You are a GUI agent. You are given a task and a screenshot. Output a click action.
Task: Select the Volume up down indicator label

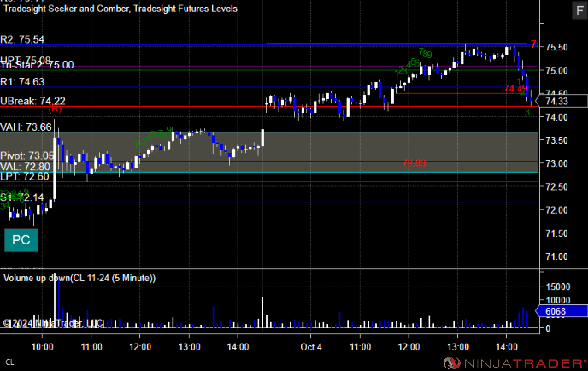coord(79,278)
